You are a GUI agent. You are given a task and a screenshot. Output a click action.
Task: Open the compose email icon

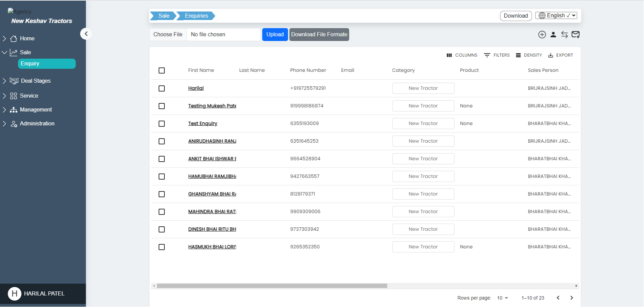click(x=576, y=34)
